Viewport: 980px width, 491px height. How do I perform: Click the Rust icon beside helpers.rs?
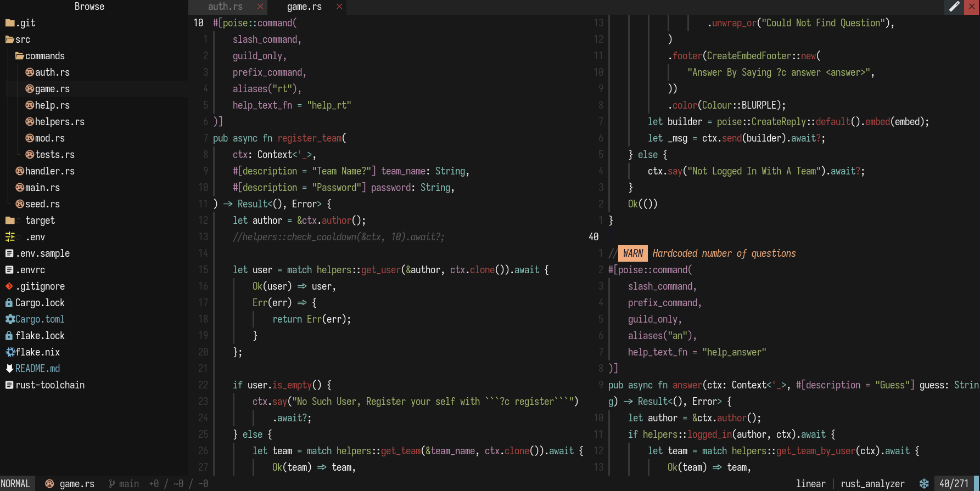(x=30, y=122)
